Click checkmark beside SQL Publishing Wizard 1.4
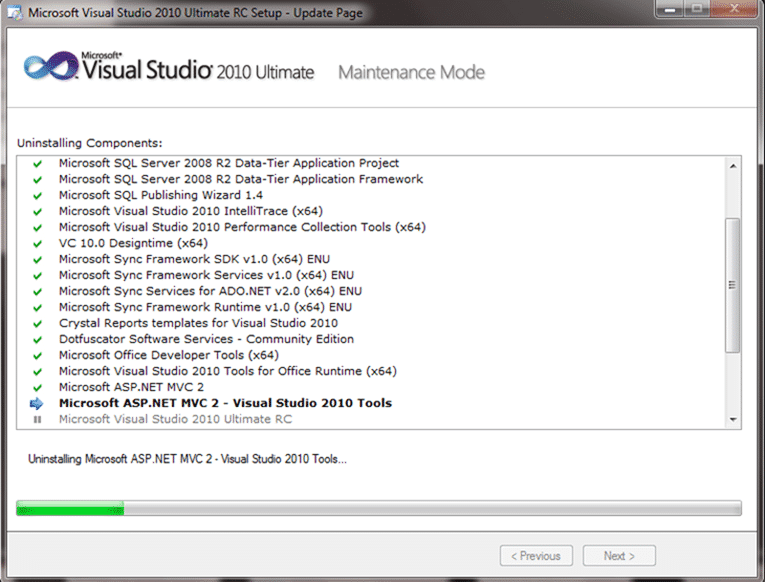The image size is (765, 582). point(37,196)
